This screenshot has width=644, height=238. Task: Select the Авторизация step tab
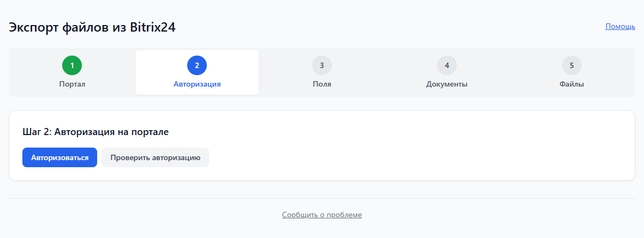(197, 72)
